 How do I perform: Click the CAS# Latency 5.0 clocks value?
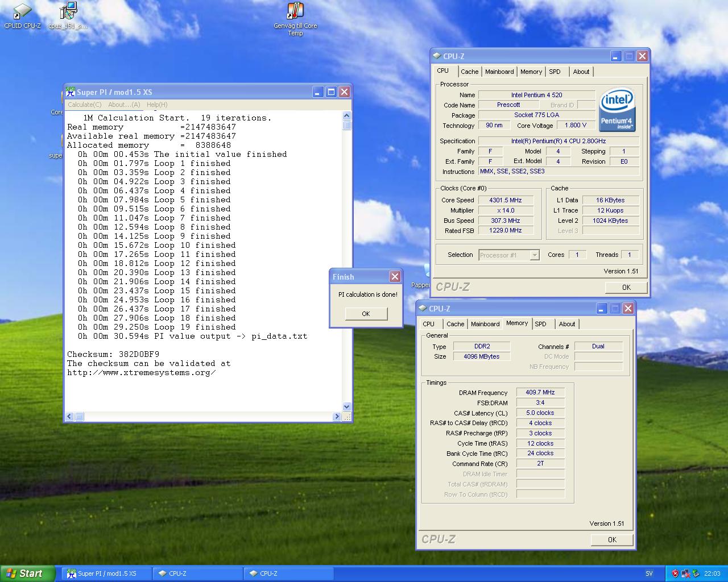coord(540,413)
